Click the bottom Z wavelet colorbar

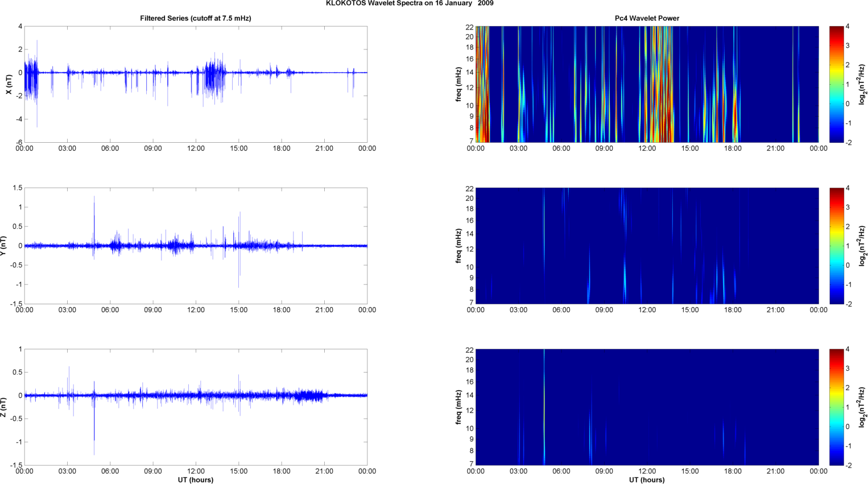tap(836, 407)
